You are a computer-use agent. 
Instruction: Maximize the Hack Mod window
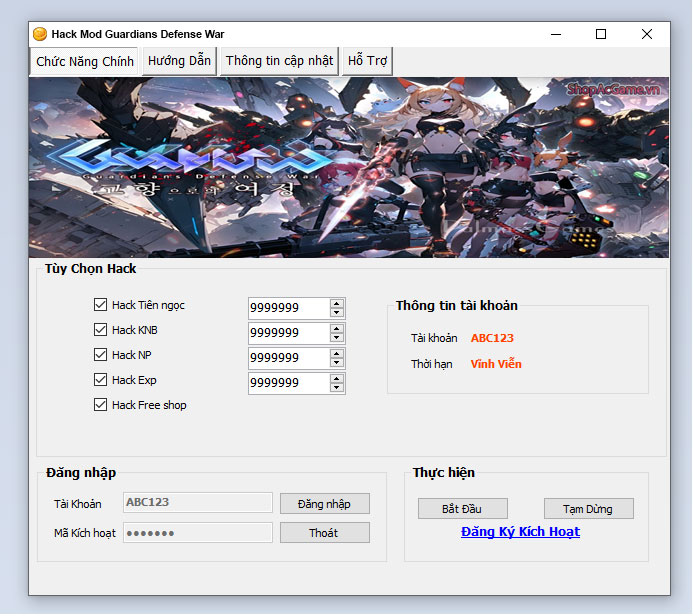601,34
